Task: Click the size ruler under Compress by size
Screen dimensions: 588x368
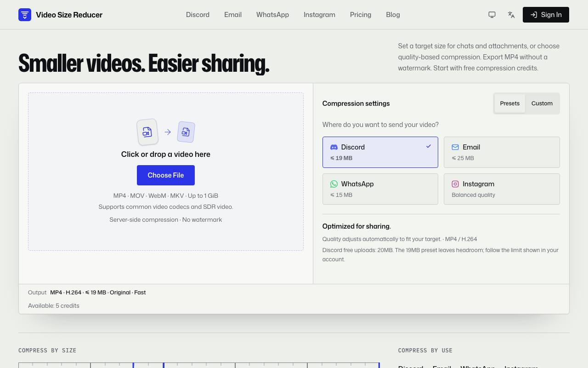Action: tap(199, 365)
